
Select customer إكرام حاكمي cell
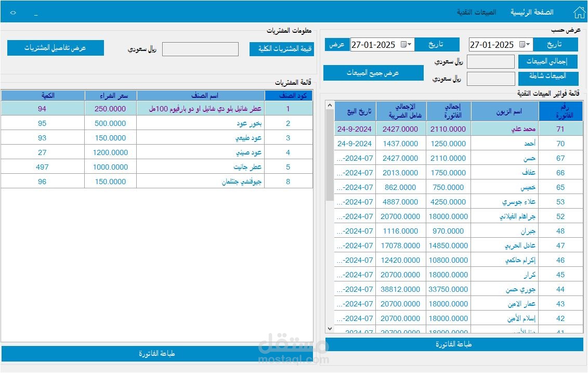tap(505, 260)
